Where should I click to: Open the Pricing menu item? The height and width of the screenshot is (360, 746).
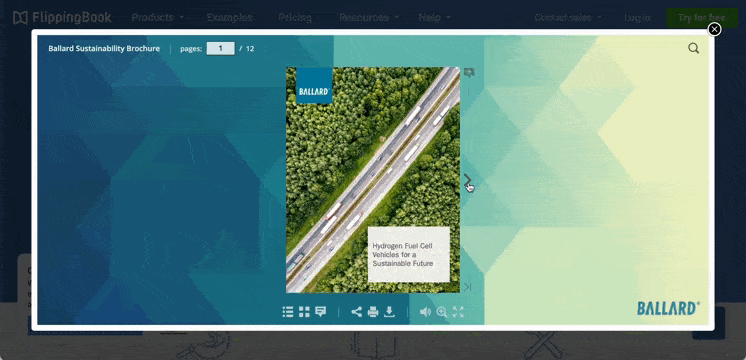[295, 18]
